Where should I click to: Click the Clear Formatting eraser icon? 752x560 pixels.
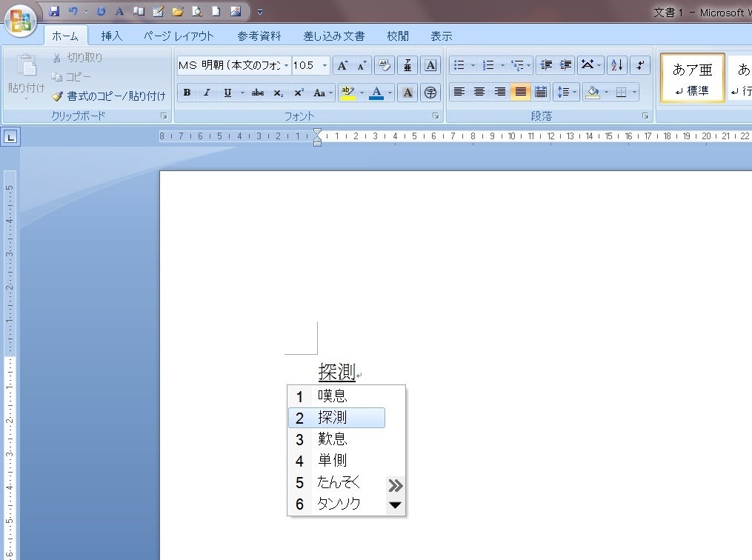click(384, 65)
